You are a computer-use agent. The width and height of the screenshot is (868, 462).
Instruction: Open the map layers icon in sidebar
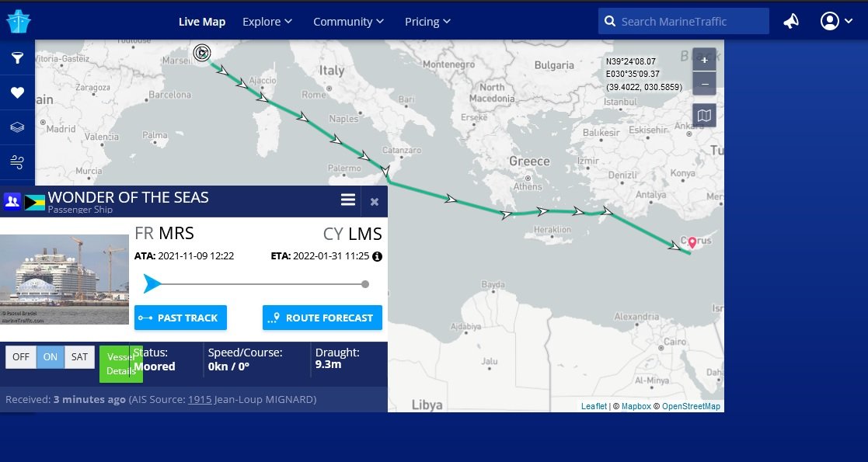tap(17, 127)
